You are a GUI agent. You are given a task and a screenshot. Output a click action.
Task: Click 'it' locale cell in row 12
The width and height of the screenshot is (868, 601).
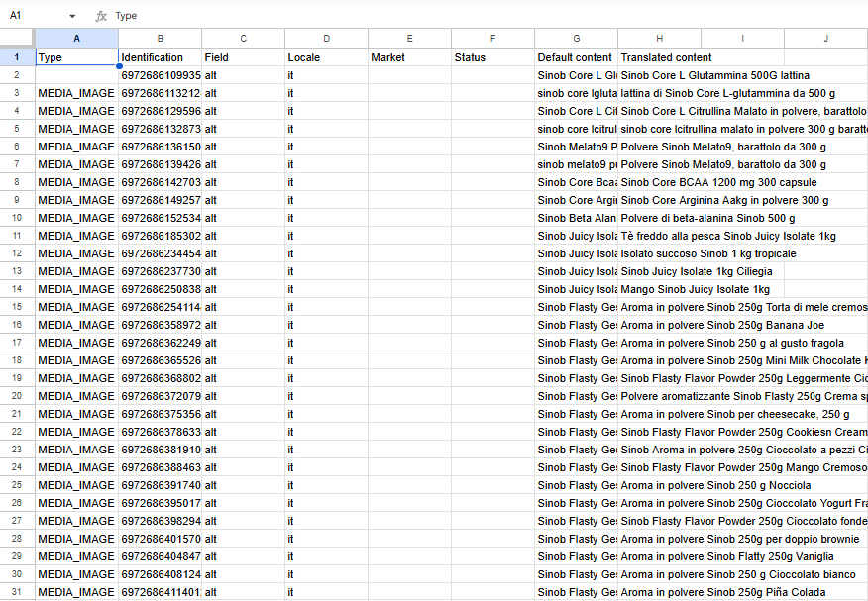pyautogui.click(x=327, y=253)
